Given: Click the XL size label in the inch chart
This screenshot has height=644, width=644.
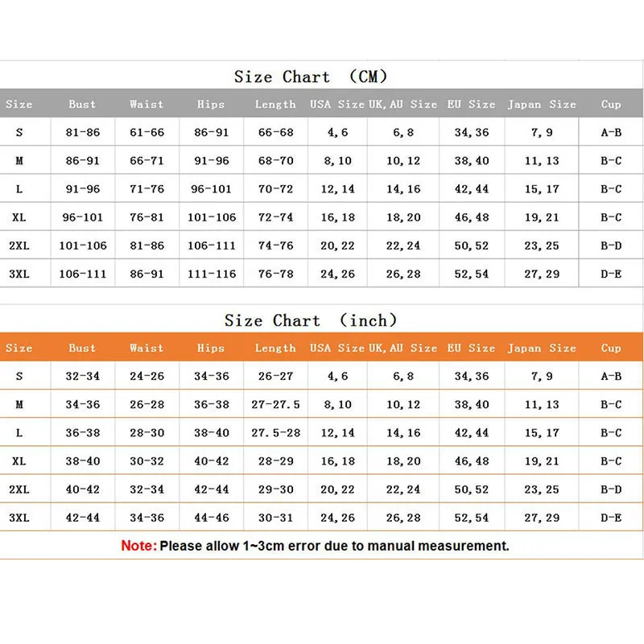Looking at the screenshot, I should tap(19, 461).
